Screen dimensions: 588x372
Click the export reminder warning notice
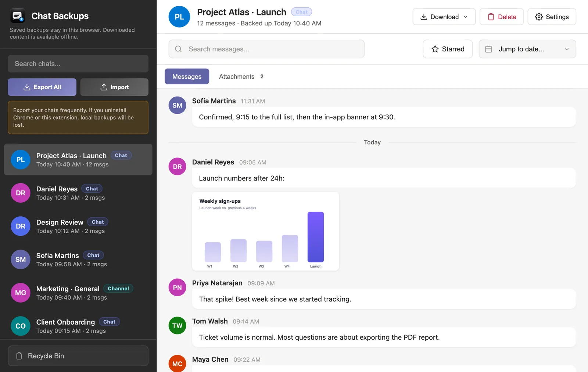78,118
